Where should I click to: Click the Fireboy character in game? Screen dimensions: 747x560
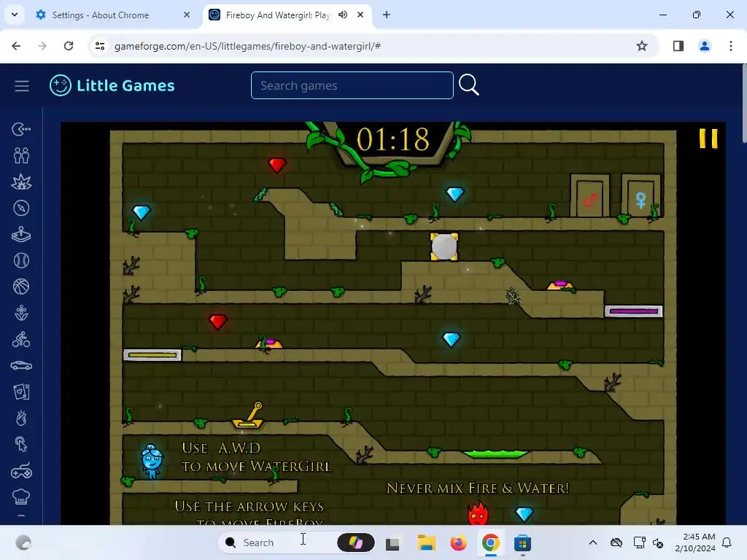coord(478,511)
